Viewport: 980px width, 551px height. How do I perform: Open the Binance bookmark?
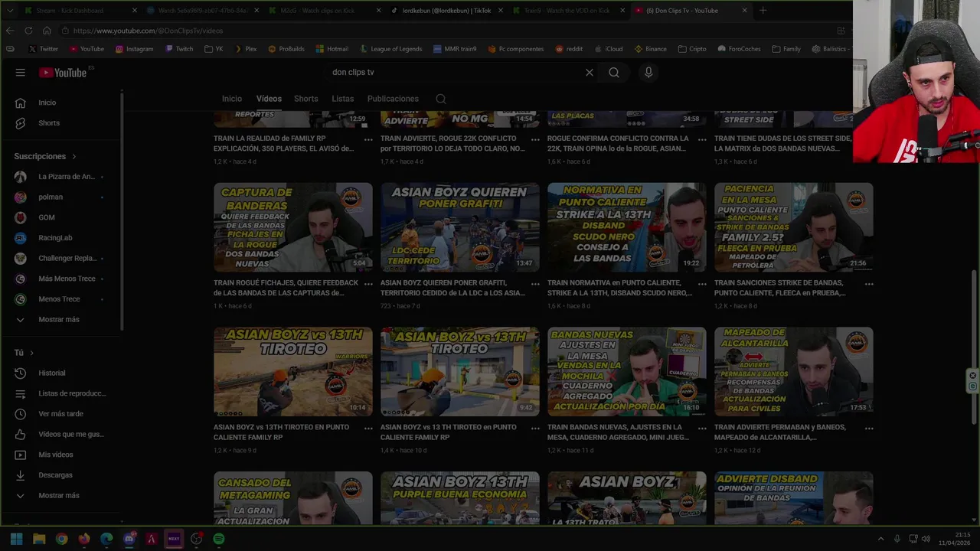pyautogui.click(x=651, y=49)
